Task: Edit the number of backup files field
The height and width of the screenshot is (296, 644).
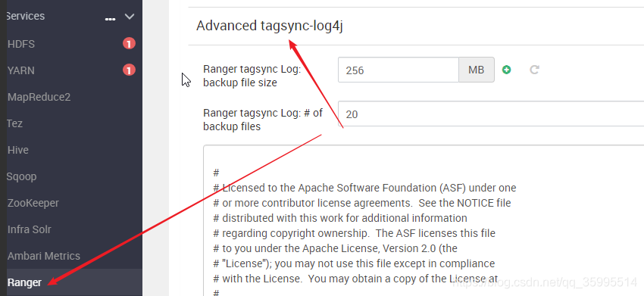Action: (x=491, y=114)
